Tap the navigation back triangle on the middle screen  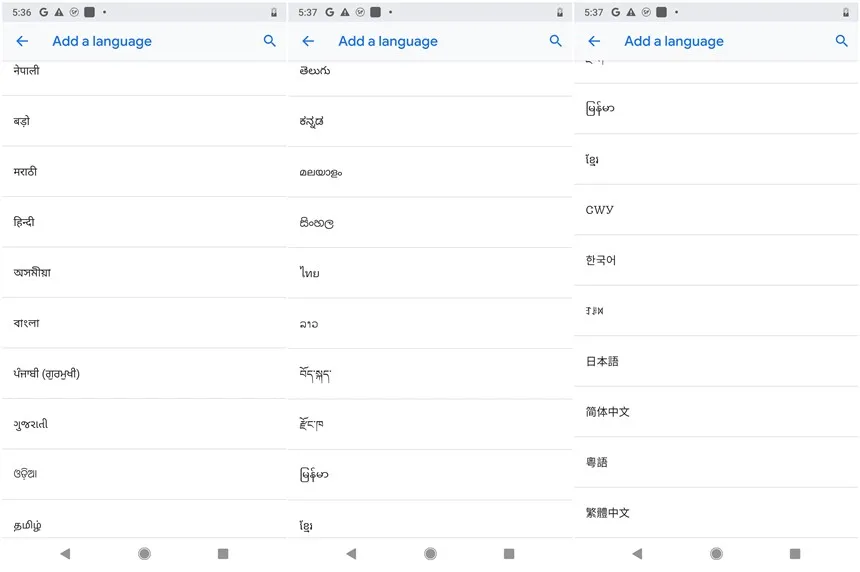351,554
